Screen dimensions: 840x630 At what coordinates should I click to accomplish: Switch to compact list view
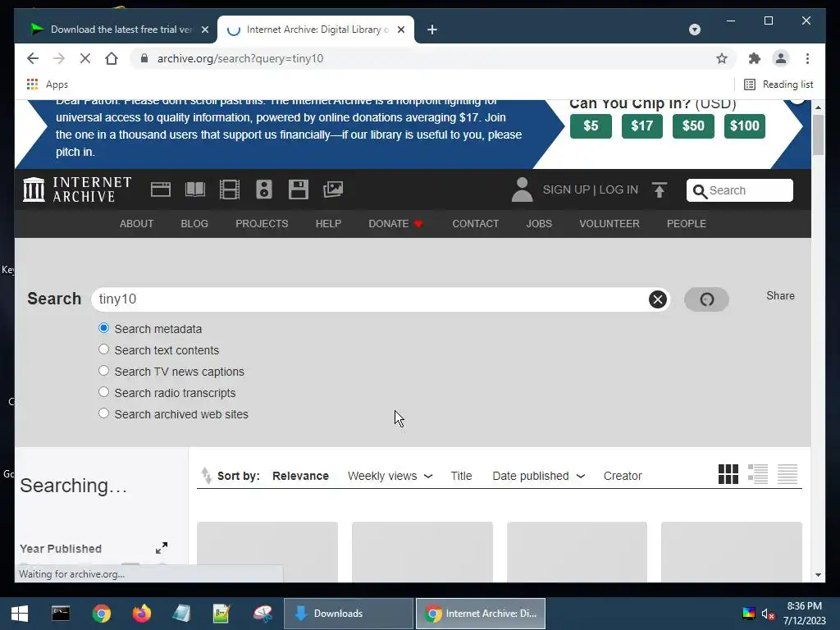pos(787,474)
